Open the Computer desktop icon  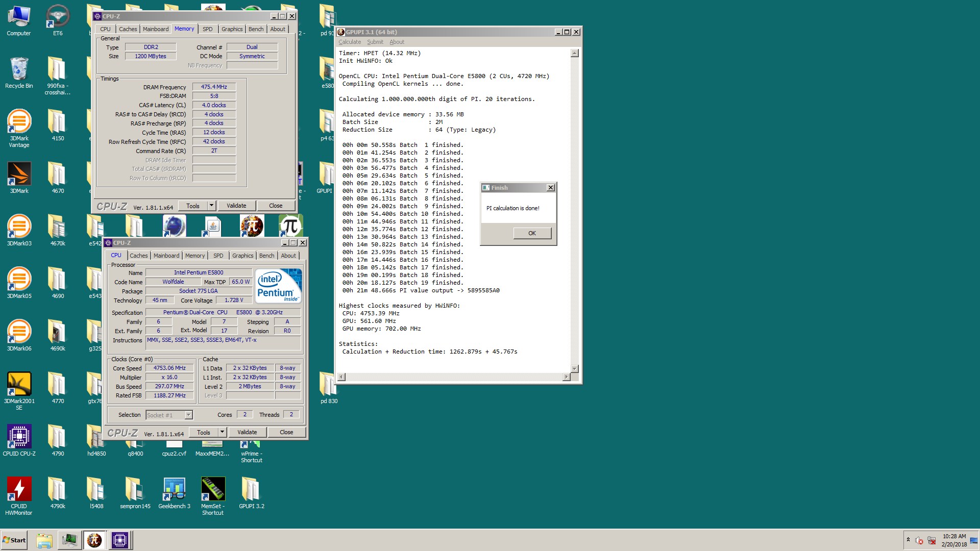[x=19, y=20]
